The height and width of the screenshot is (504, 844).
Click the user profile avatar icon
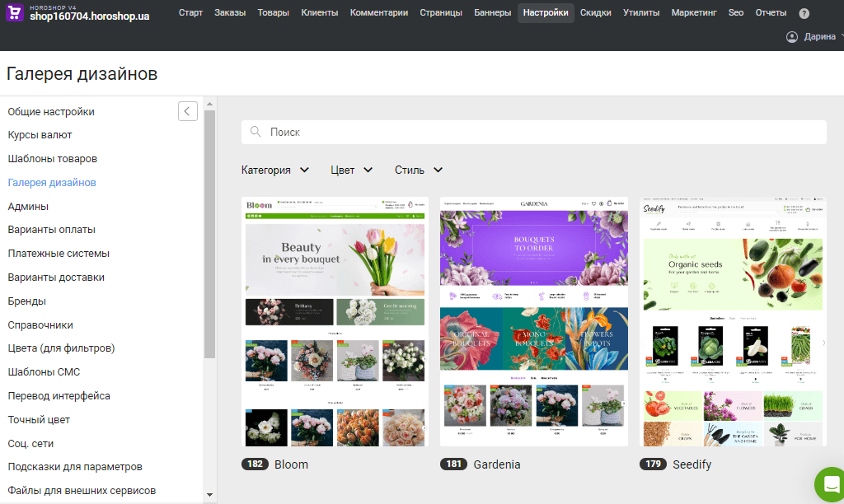click(792, 36)
